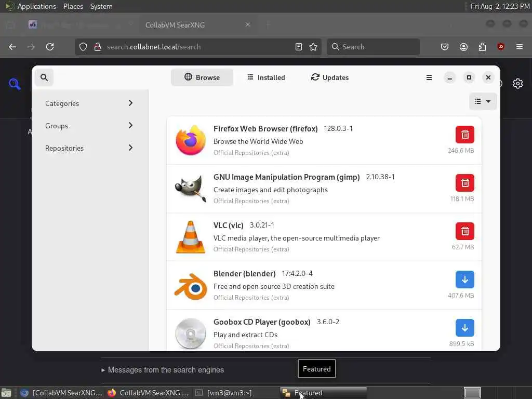
Task: Open the Blender (blender) package title
Action: point(244,273)
